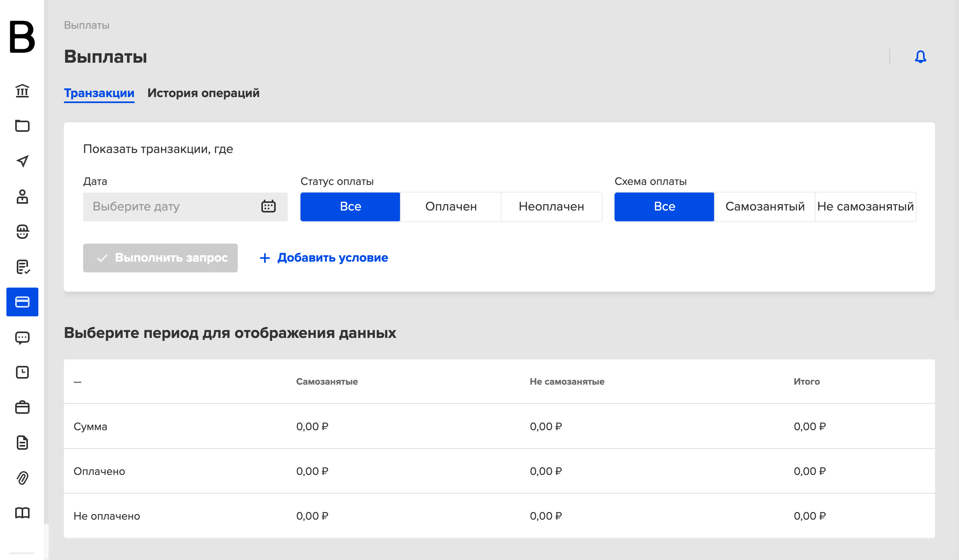Open the robot face sidebar icon
The image size is (959, 560).
[22, 231]
